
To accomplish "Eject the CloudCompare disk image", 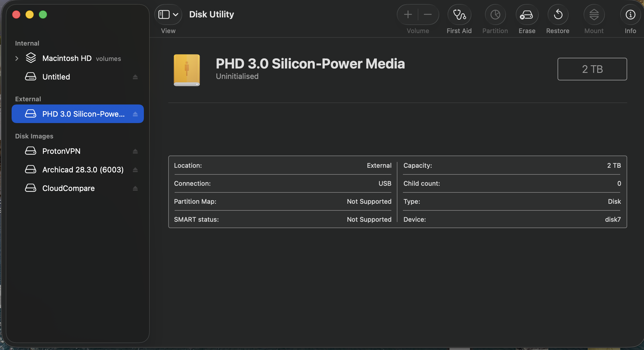I will point(135,188).
